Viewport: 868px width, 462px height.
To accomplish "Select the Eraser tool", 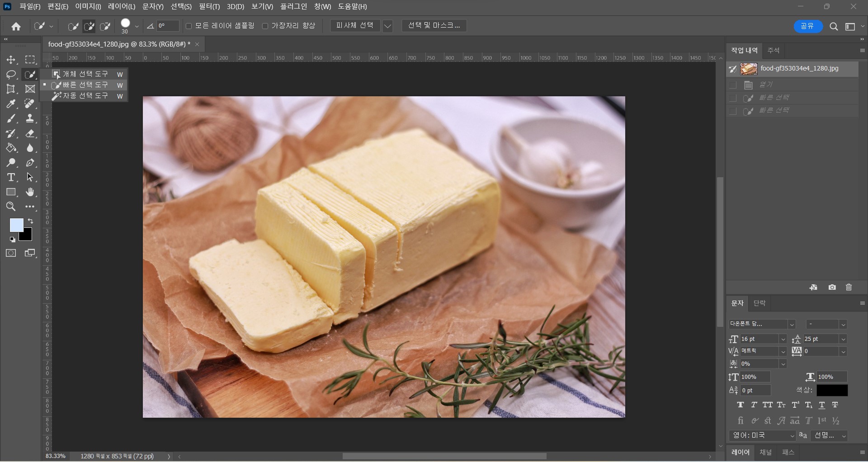I will pyautogui.click(x=30, y=133).
